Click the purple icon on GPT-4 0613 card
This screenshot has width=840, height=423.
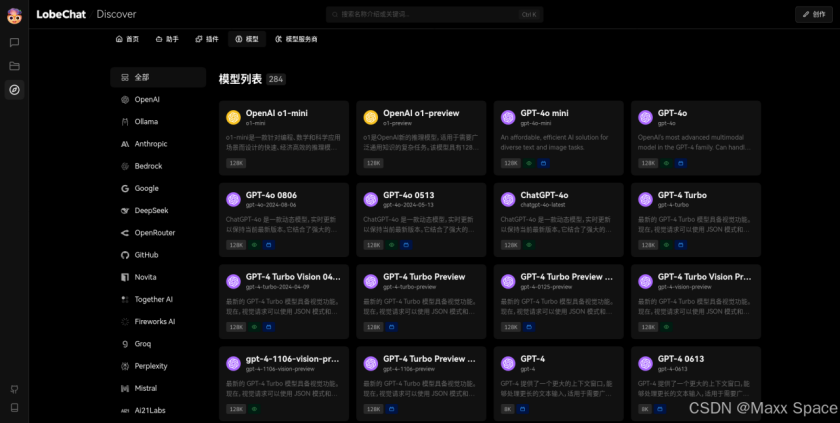(646, 363)
